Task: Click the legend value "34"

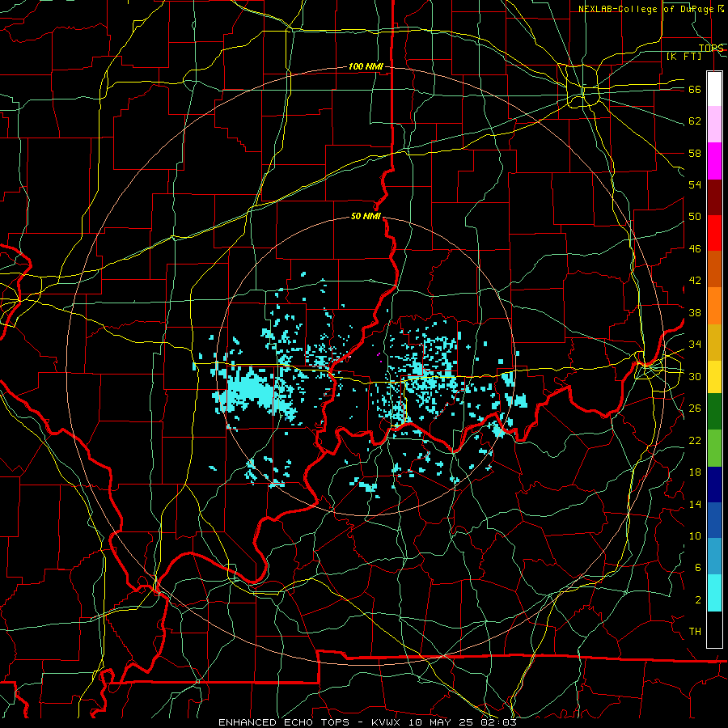Action: pyautogui.click(x=695, y=345)
